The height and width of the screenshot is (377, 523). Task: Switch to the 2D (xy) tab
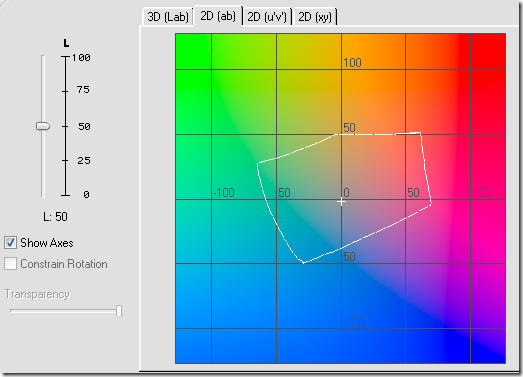(315, 17)
